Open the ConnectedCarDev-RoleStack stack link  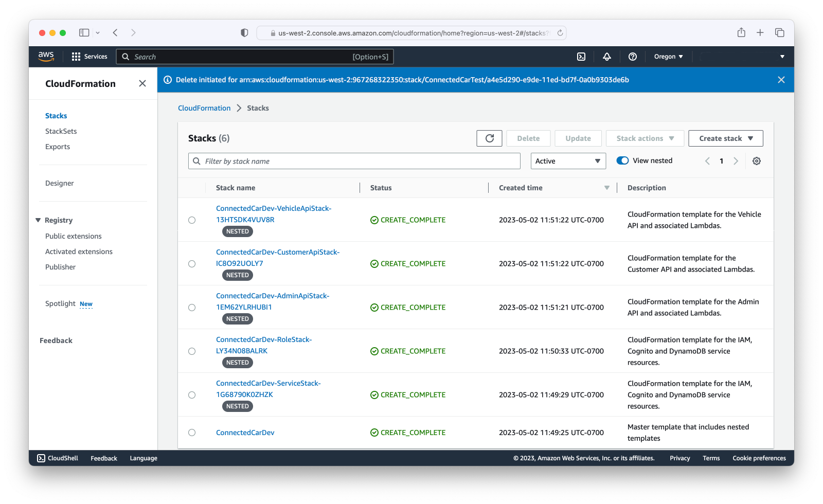click(x=264, y=345)
